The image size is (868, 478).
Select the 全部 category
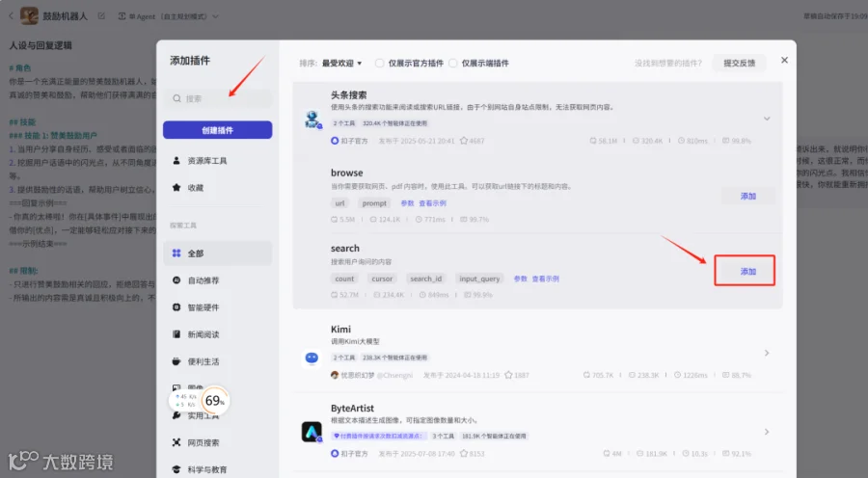pos(218,253)
